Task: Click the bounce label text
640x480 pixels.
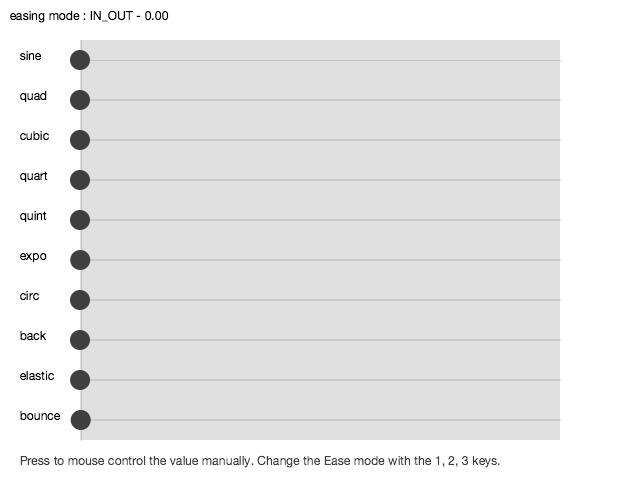Action: (x=40, y=416)
